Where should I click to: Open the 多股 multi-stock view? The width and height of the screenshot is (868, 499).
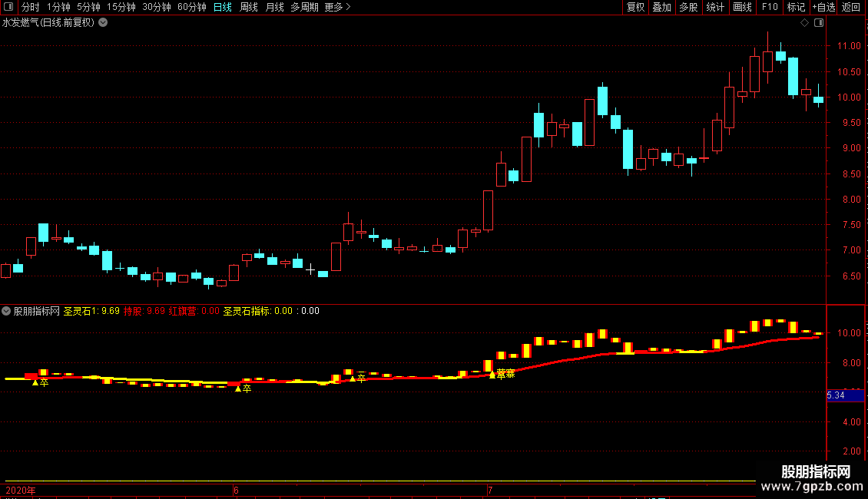pos(688,7)
